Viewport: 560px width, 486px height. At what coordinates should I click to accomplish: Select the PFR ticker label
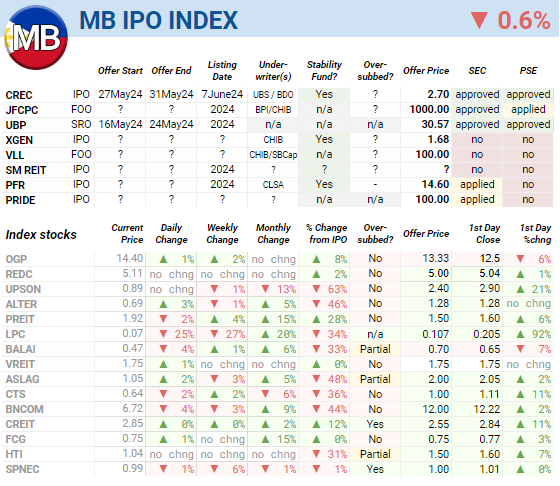15,185
